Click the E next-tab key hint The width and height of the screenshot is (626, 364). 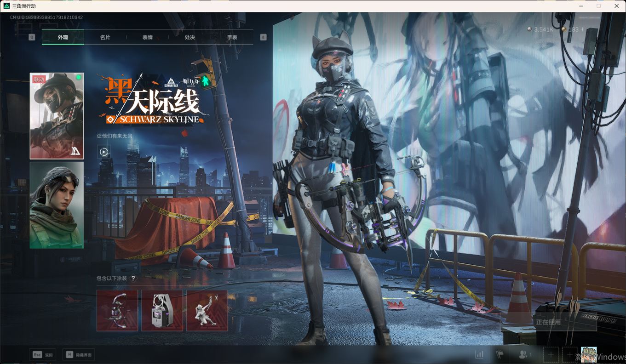click(264, 37)
